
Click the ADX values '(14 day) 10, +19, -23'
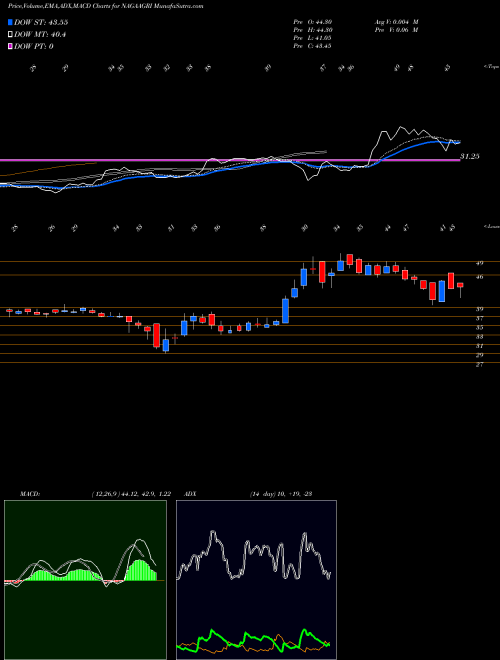pos(281,494)
